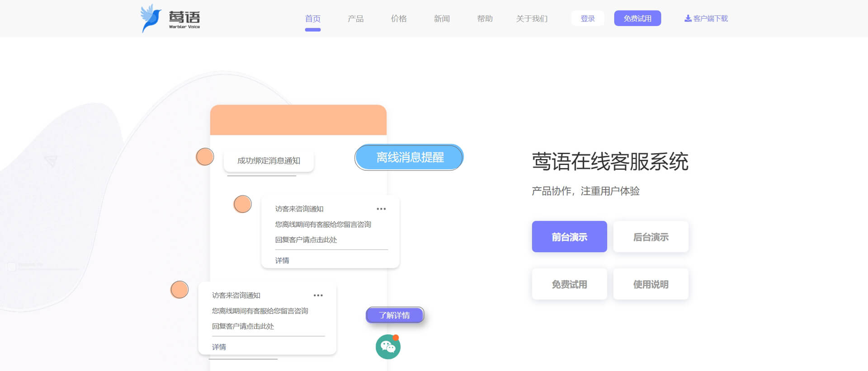868x371 pixels.
Task: Click orange avatar beside lower 访客来咨询通知 card
Action: click(x=179, y=290)
